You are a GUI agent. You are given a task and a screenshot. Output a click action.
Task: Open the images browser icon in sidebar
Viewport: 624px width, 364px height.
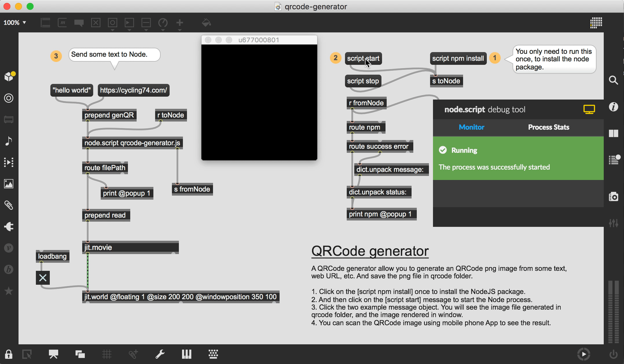click(9, 184)
